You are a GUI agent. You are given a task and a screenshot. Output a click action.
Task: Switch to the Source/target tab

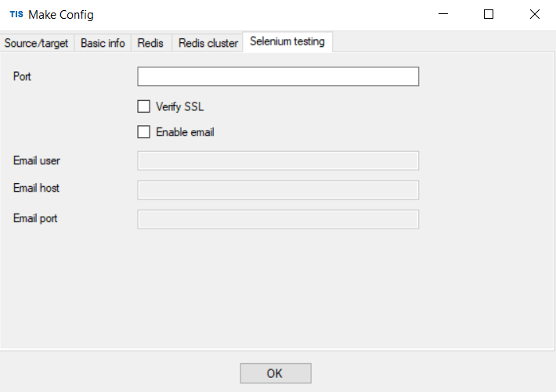[37, 43]
